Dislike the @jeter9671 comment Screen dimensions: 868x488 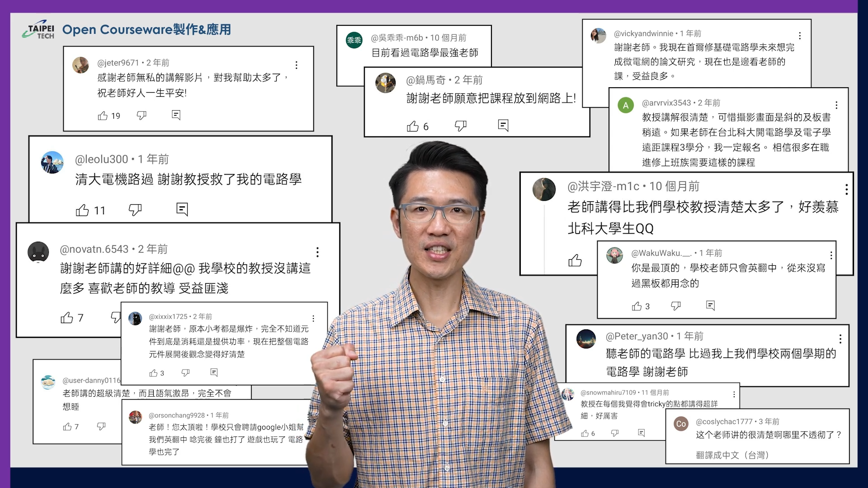[142, 116]
